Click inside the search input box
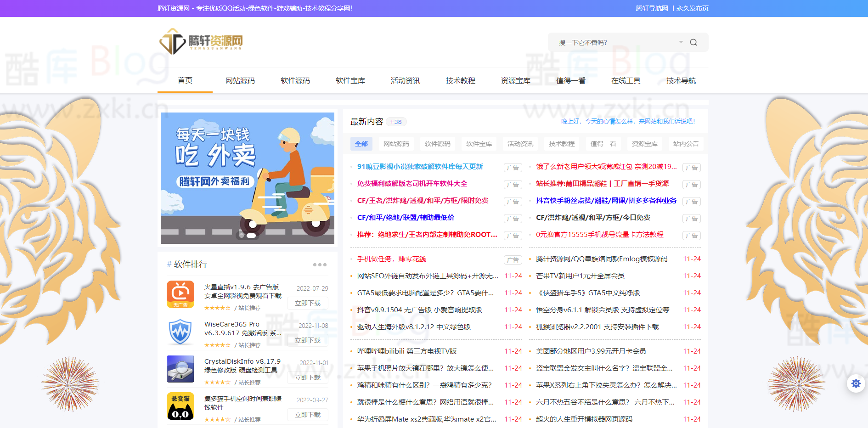This screenshot has height=428, width=868. [x=611, y=42]
